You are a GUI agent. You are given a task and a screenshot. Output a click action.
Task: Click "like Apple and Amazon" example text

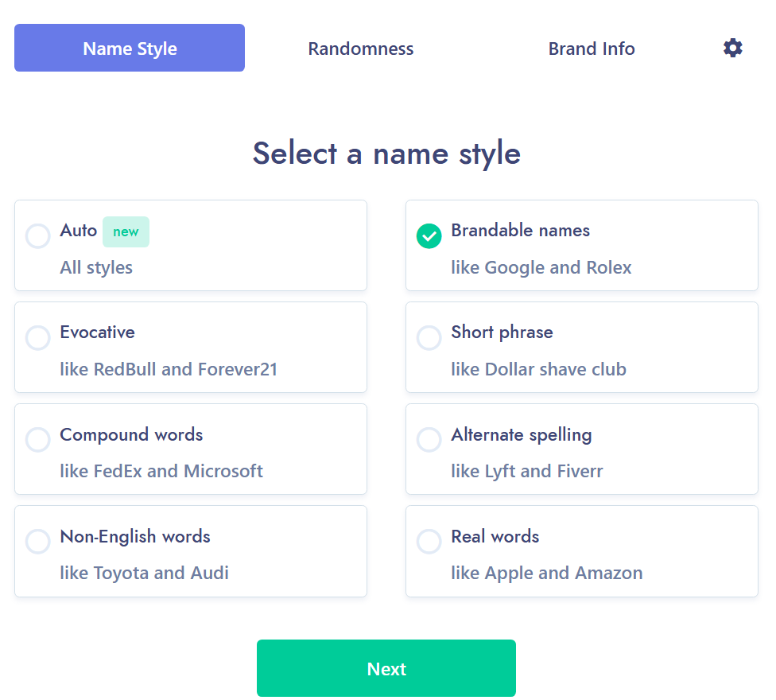pos(546,573)
